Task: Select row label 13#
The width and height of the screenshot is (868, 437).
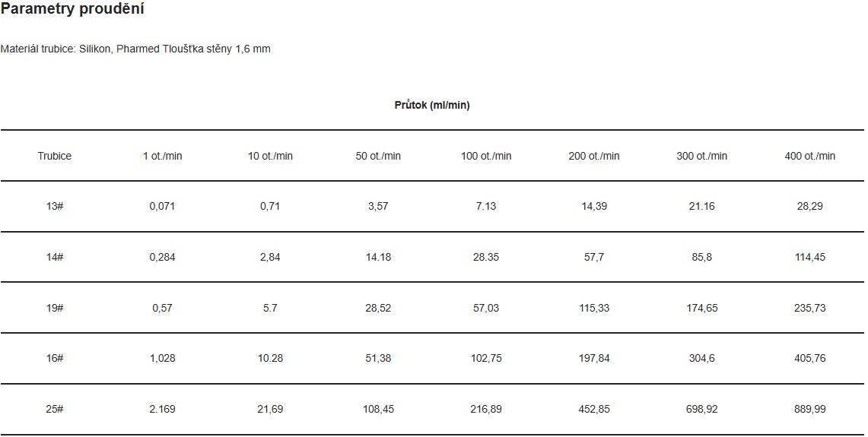Action: point(54,206)
